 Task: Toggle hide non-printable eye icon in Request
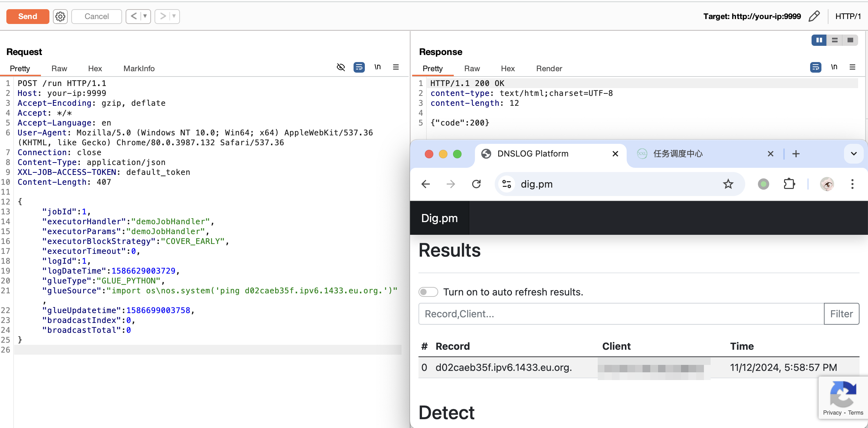340,67
